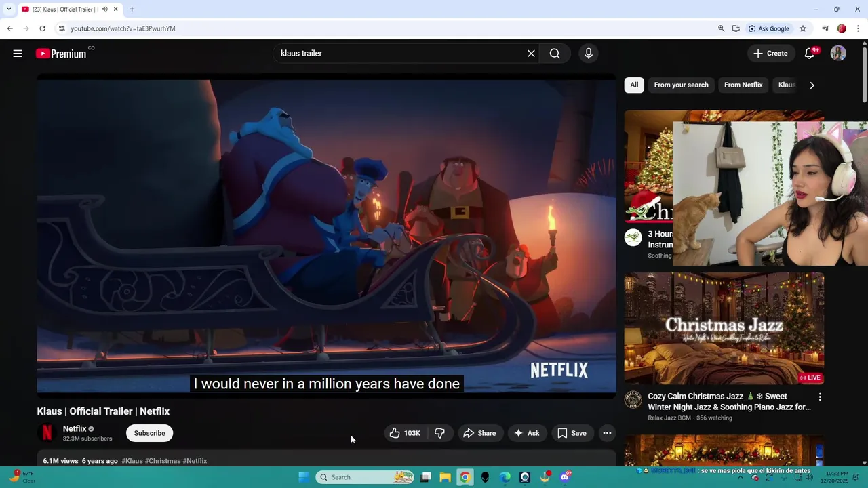Open the YouTube account avatar menu

(x=838, y=54)
